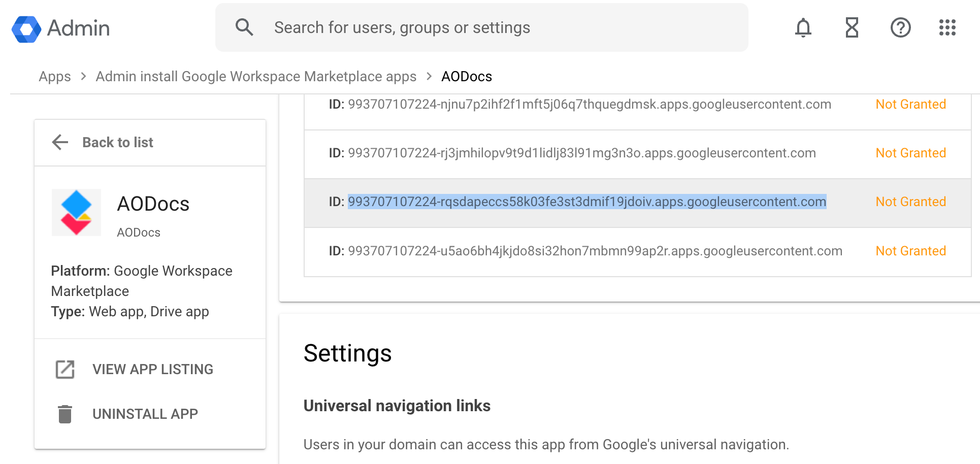
Task: Click UNINSTALL APP
Action: click(x=145, y=413)
